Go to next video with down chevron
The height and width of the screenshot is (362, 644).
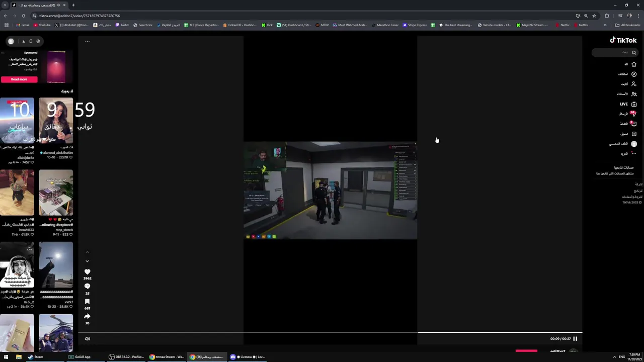point(87,261)
